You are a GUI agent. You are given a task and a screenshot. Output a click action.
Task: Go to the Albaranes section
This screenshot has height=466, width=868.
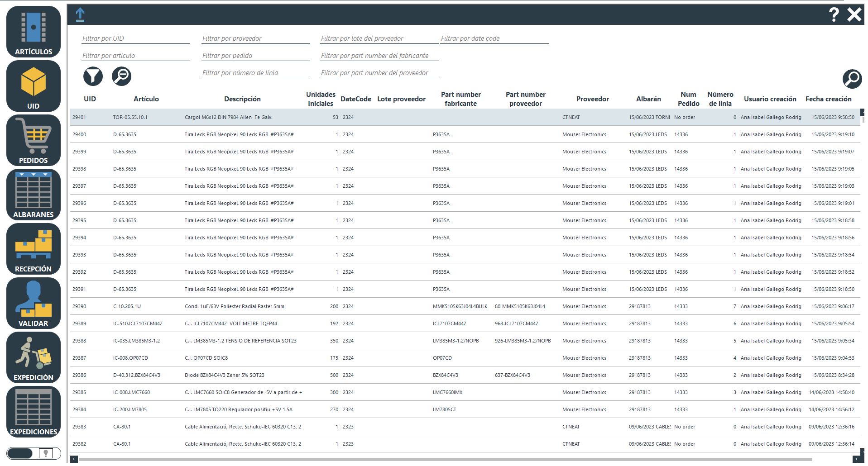pos(34,195)
